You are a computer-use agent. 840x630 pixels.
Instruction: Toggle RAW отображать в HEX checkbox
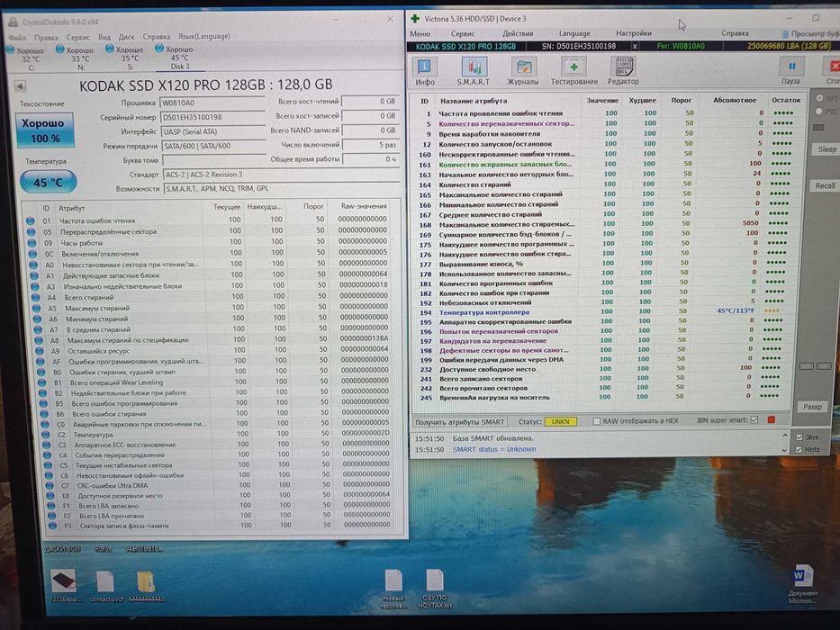(x=596, y=421)
